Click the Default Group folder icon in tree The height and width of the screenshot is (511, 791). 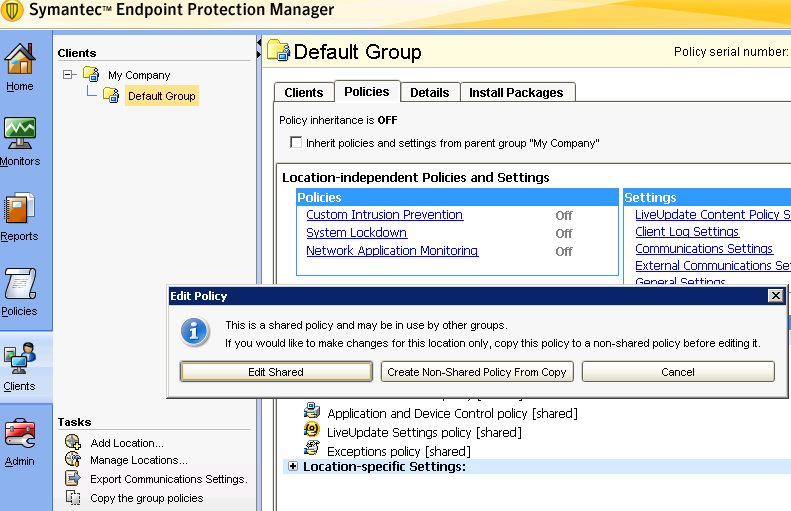coord(111,95)
